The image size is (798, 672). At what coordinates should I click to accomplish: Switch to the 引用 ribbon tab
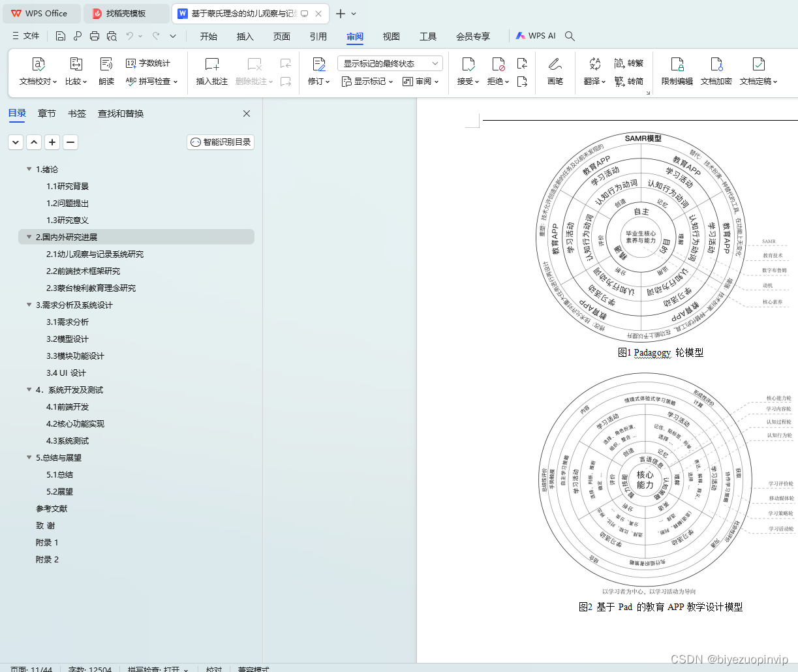point(318,36)
